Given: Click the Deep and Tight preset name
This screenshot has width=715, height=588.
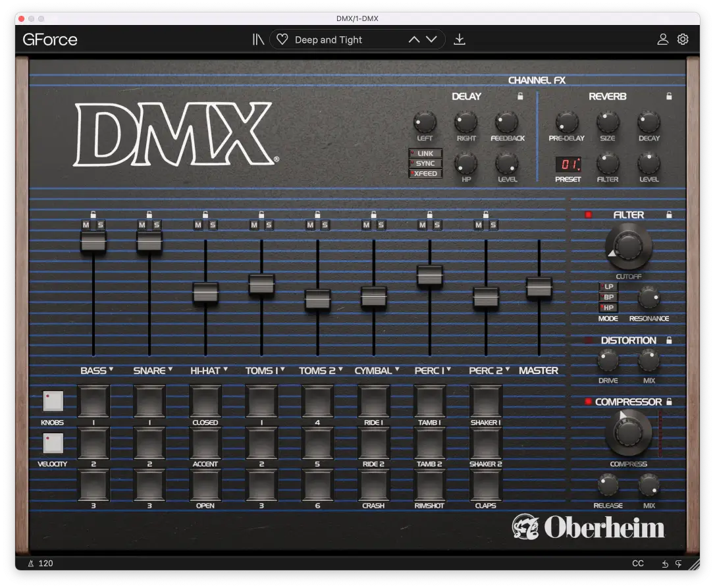Looking at the screenshot, I should 329,40.
